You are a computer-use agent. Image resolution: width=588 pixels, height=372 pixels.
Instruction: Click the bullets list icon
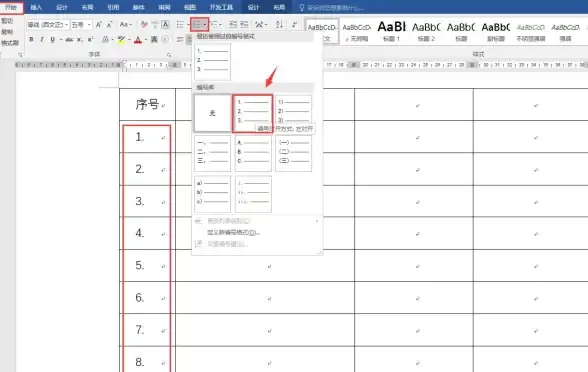click(x=180, y=25)
